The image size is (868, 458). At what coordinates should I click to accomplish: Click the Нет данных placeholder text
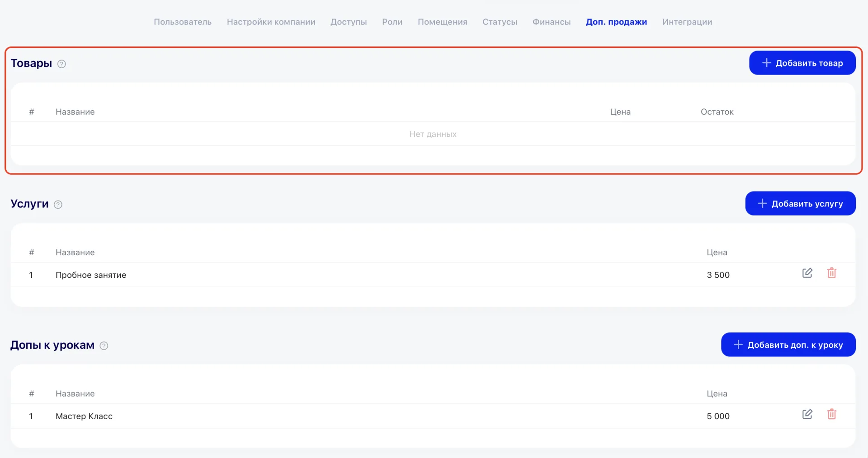pyautogui.click(x=433, y=134)
